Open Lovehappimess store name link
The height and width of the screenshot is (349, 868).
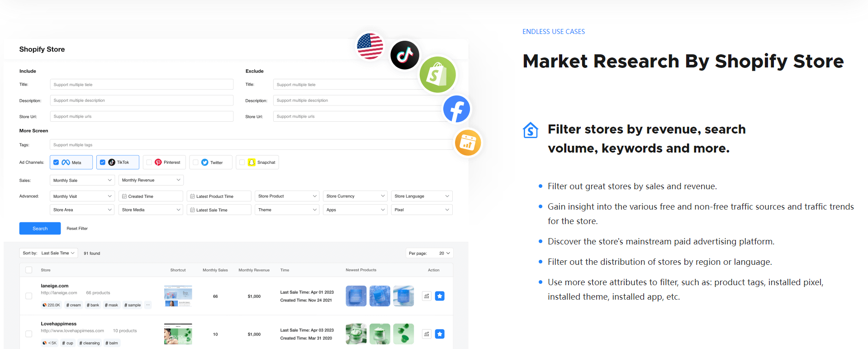(x=59, y=324)
